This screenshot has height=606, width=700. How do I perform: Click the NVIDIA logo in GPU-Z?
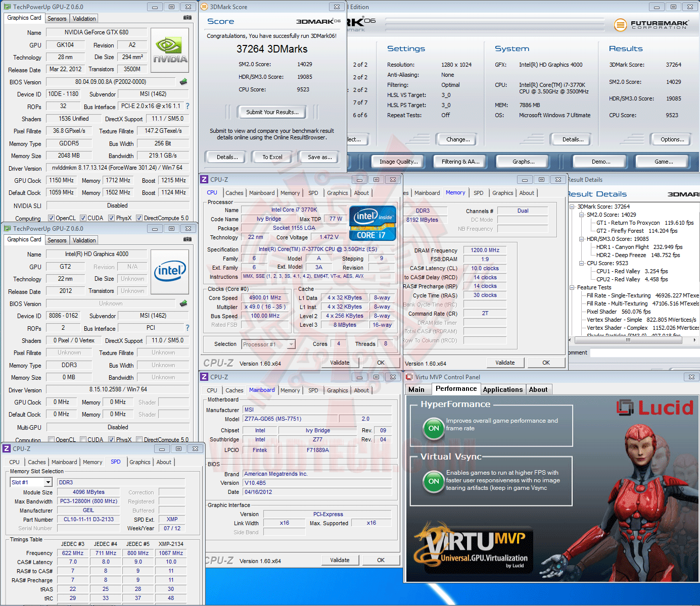click(170, 50)
